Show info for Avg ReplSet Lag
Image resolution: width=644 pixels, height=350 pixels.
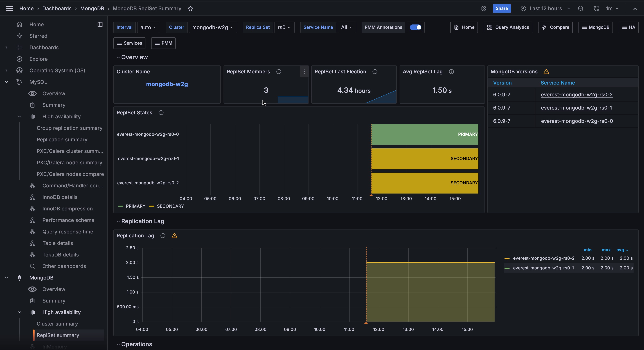point(451,72)
